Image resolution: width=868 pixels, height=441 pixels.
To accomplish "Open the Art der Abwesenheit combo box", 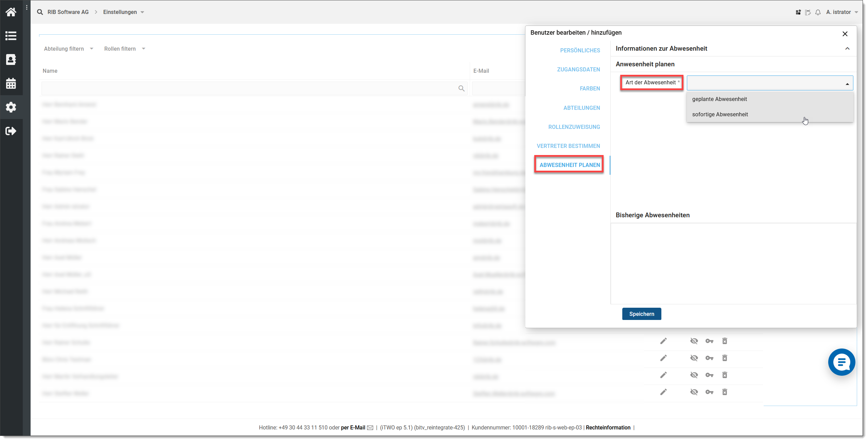I will pyautogui.click(x=770, y=83).
